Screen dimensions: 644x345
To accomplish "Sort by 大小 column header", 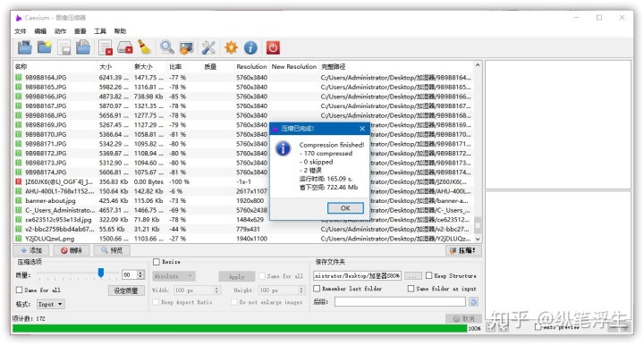I will coord(114,66).
